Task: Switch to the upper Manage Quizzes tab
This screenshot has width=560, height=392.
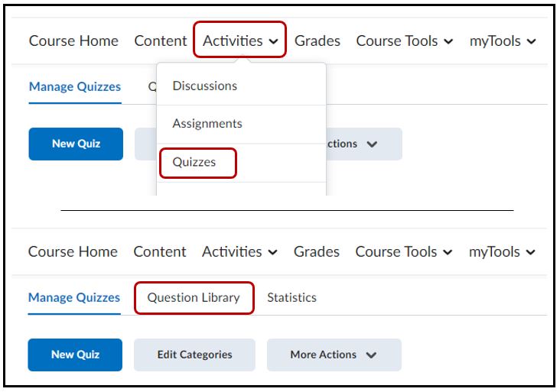Action: point(75,86)
